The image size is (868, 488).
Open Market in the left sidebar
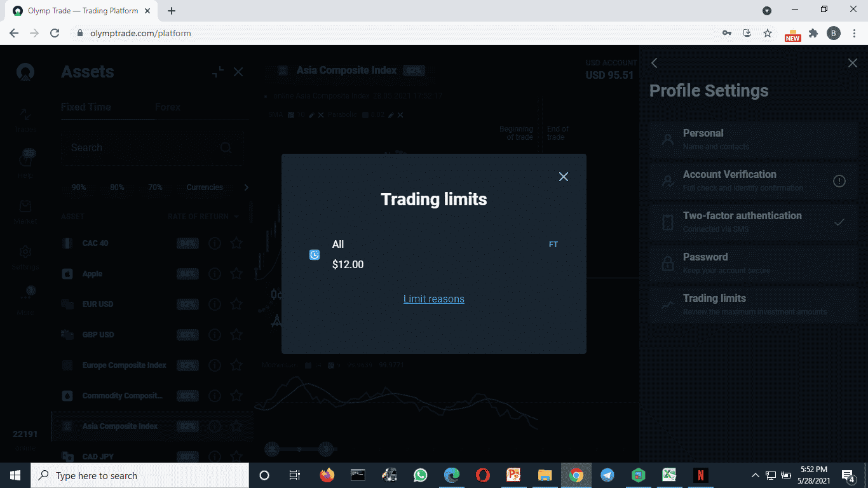click(x=25, y=212)
